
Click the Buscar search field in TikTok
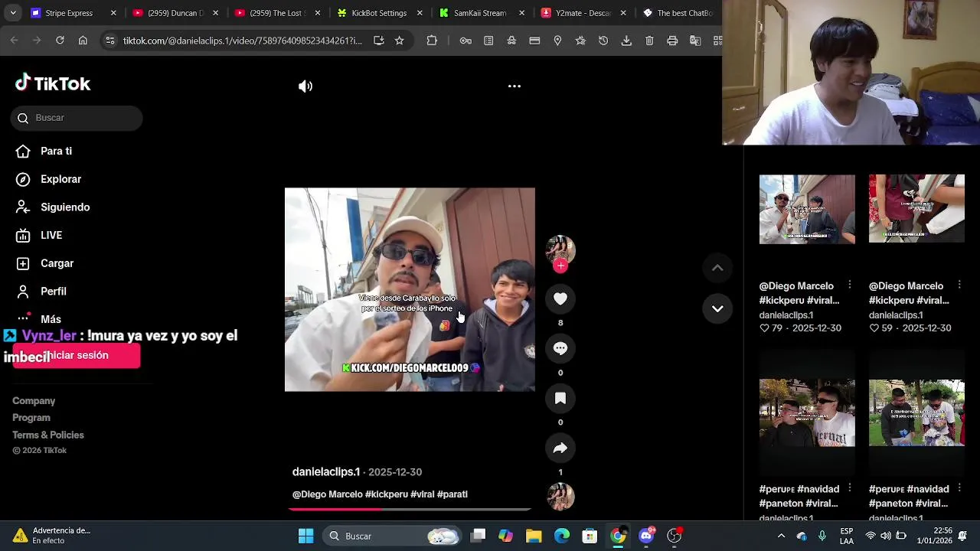pos(77,118)
